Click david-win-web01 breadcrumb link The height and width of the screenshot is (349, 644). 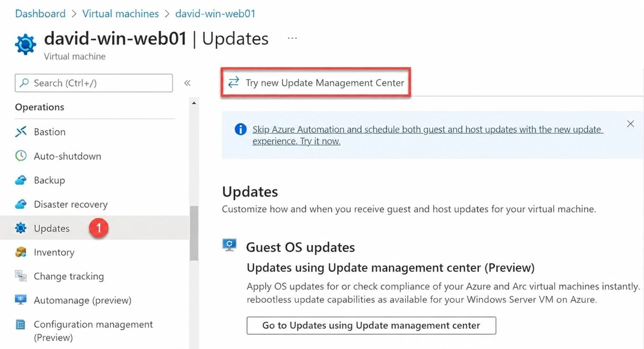pos(215,14)
